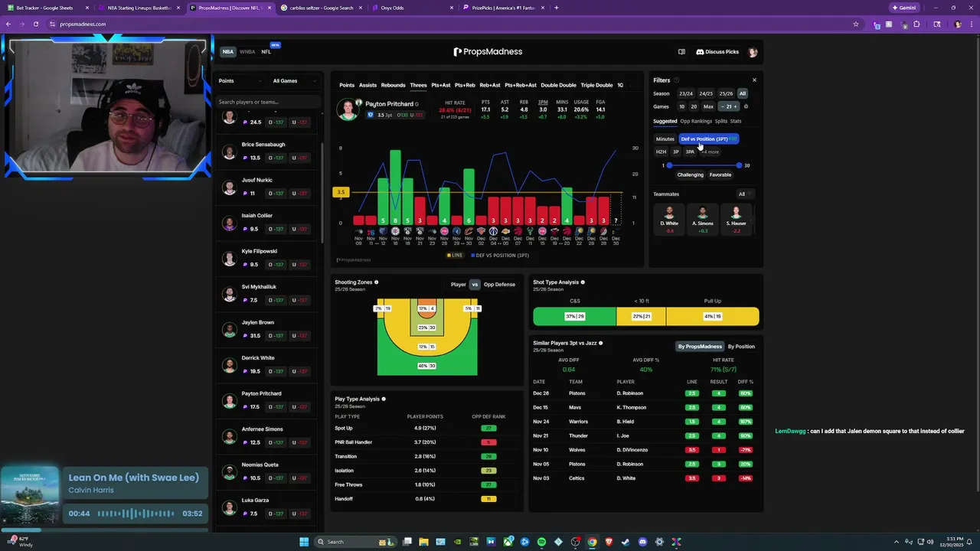Switch to the Splits filter tab
The width and height of the screenshot is (980, 551).
point(721,121)
